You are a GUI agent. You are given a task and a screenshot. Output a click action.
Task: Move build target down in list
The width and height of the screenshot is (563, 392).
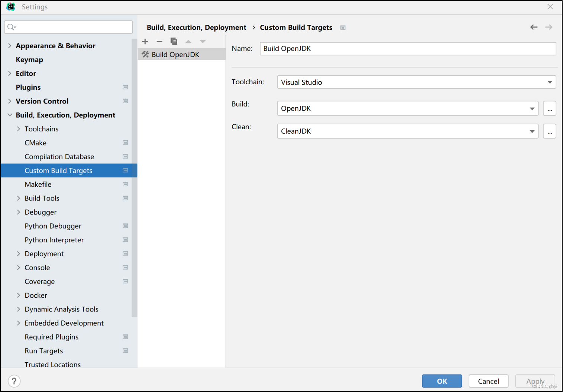[x=203, y=42]
